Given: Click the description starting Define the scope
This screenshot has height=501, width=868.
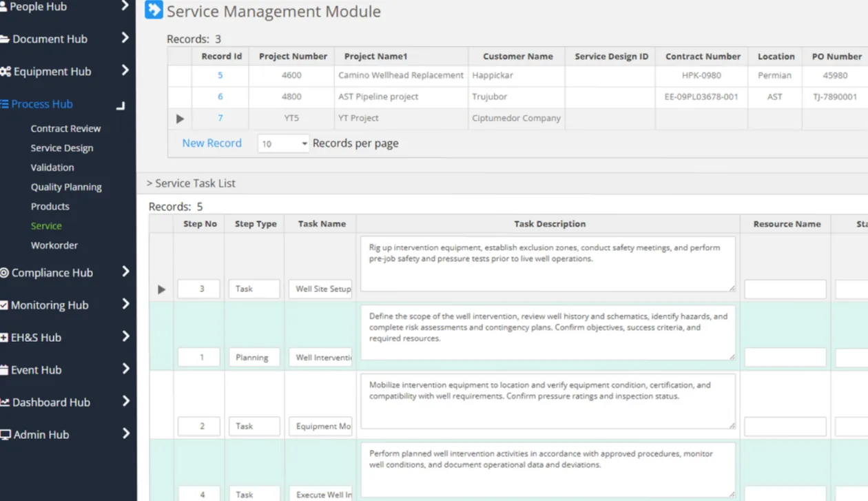Looking at the screenshot, I should [x=548, y=333].
